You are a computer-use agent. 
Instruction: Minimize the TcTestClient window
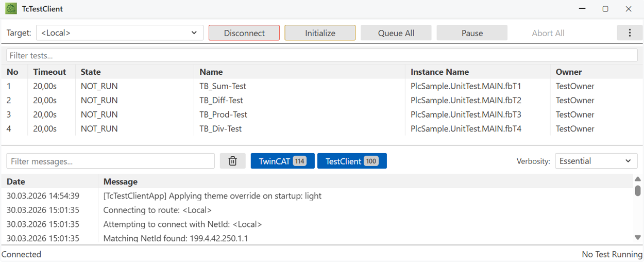[582, 9]
